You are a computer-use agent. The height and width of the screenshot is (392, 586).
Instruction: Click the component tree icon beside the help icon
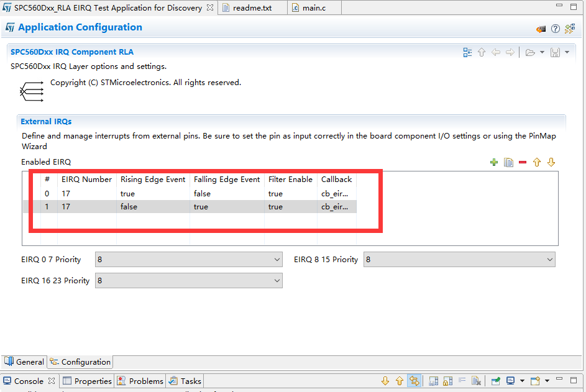(x=570, y=29)
